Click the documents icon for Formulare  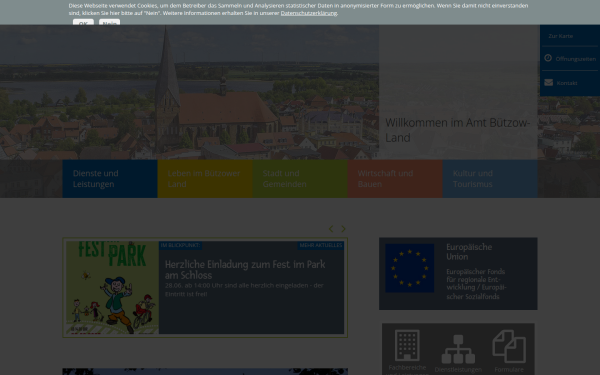(x=509, y=346)
